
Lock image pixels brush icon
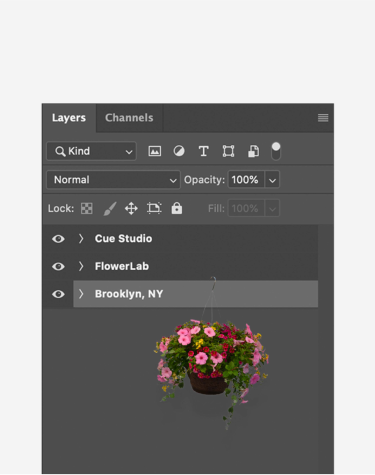pyautogui.click(x=110, y=209)
